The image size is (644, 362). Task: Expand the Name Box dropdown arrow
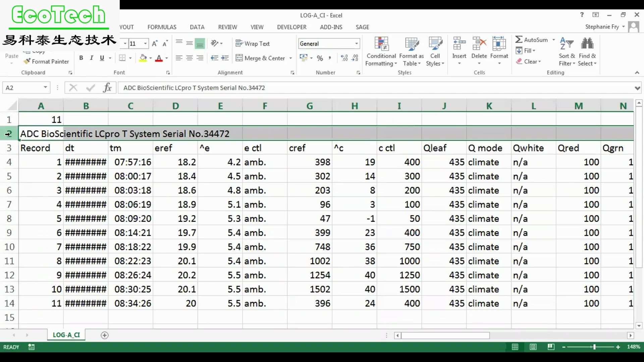click(45, 88)
